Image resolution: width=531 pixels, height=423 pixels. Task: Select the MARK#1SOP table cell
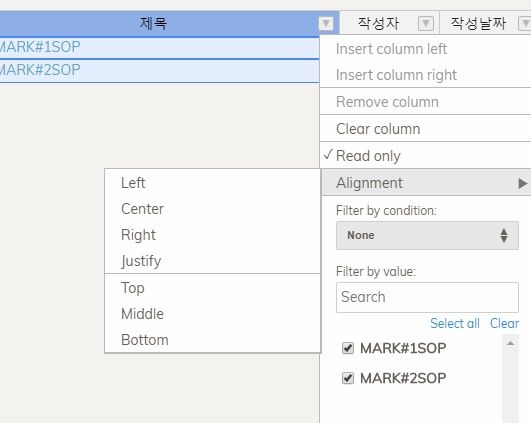click(159, 47)
